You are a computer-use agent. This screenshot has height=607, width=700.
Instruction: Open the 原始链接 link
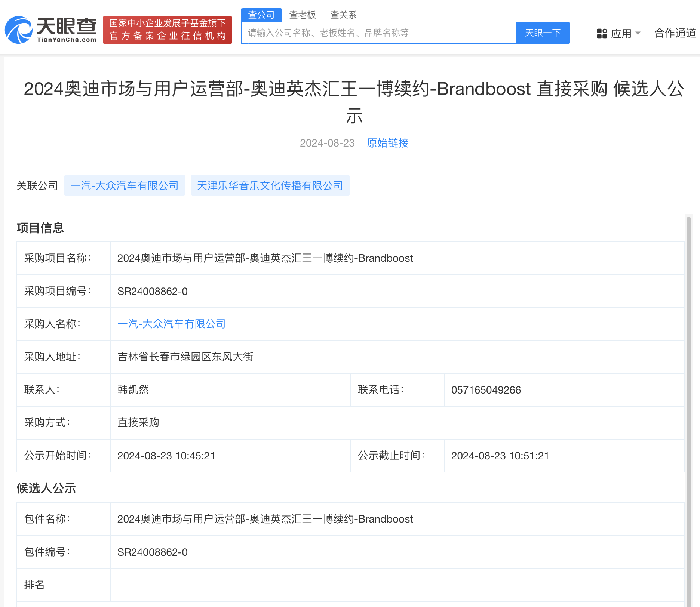point(388,143)
